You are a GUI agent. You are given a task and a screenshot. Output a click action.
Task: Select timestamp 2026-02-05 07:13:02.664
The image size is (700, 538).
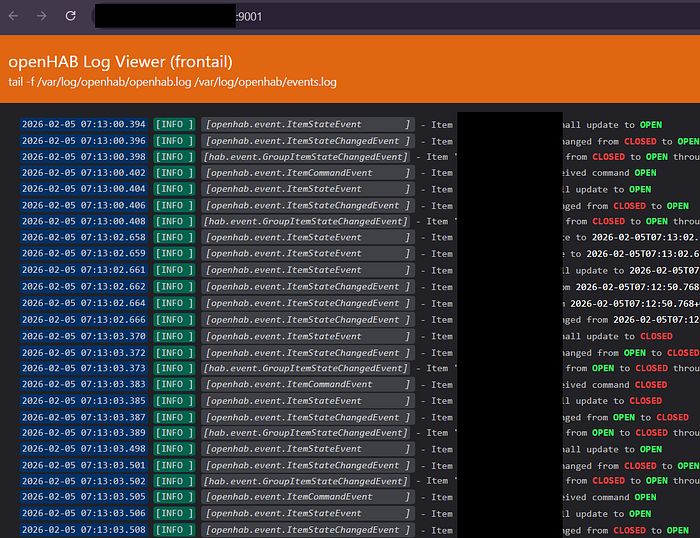(84, 303)
